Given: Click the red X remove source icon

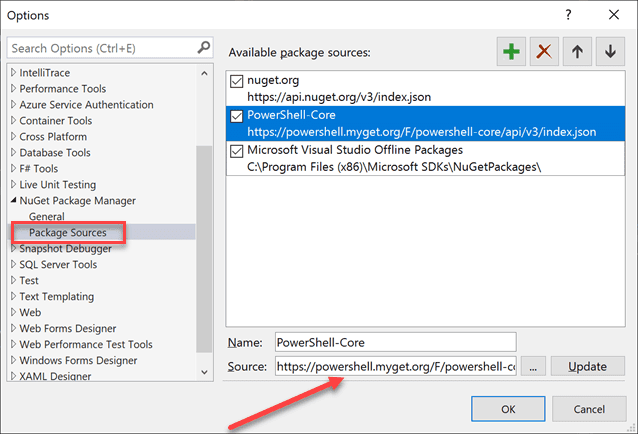Looking at the screenshot, I should pos(544,53).
